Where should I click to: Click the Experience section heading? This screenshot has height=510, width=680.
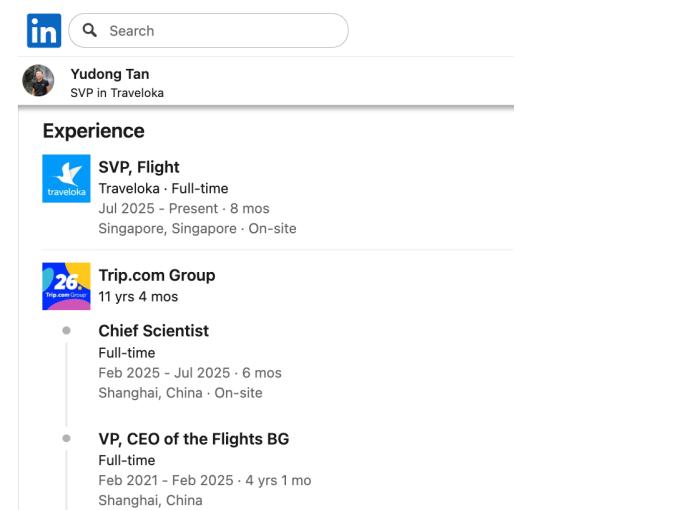[x=93, y=131]
